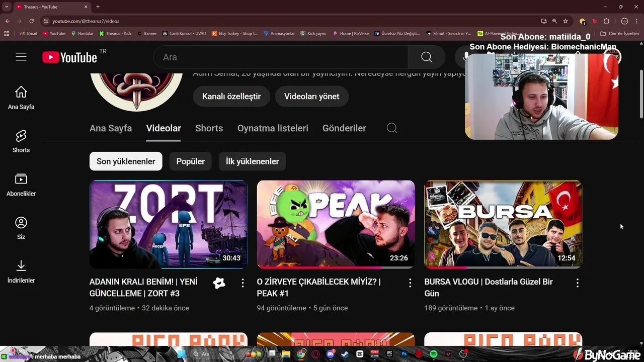Screen dimensions: 644x362
Task: Click the page vertical scrollbar thumb
Action: [641, 94]
